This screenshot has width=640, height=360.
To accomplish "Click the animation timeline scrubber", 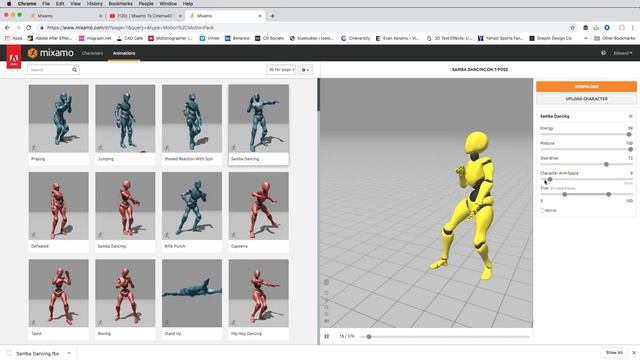I will 369,337.
